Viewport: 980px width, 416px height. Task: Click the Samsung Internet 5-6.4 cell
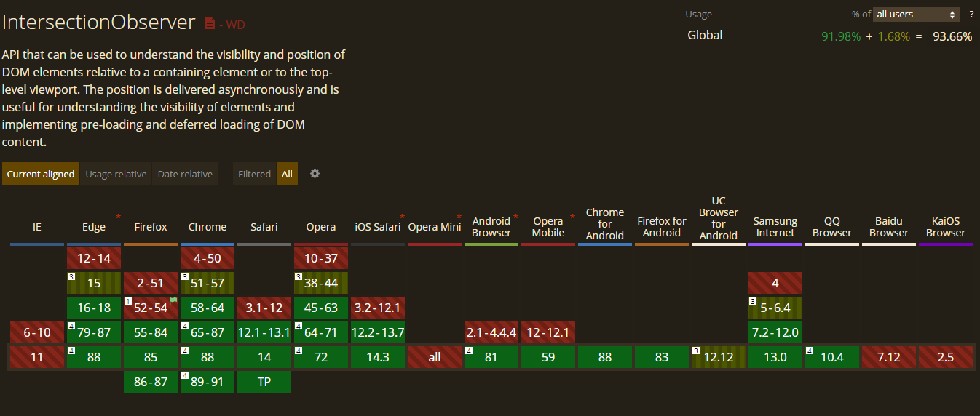click(775, 308)
